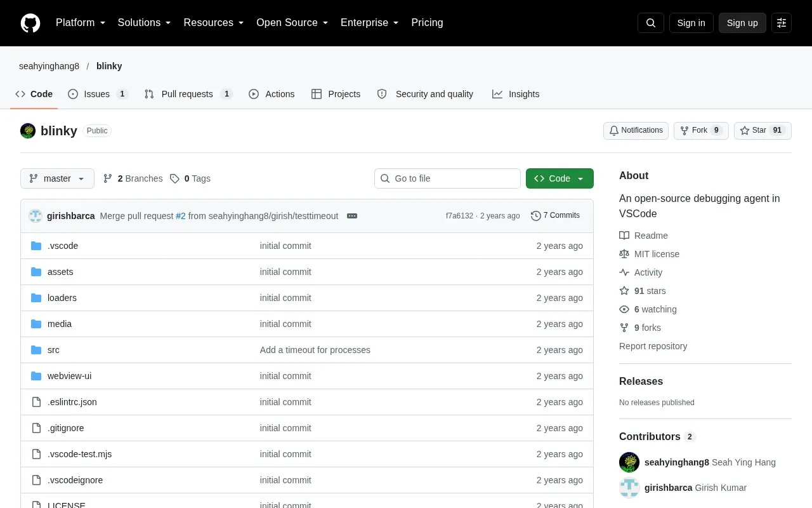Open the Resources dropdown
This screenshot has width=812, height=508.
tap(214, 23)
